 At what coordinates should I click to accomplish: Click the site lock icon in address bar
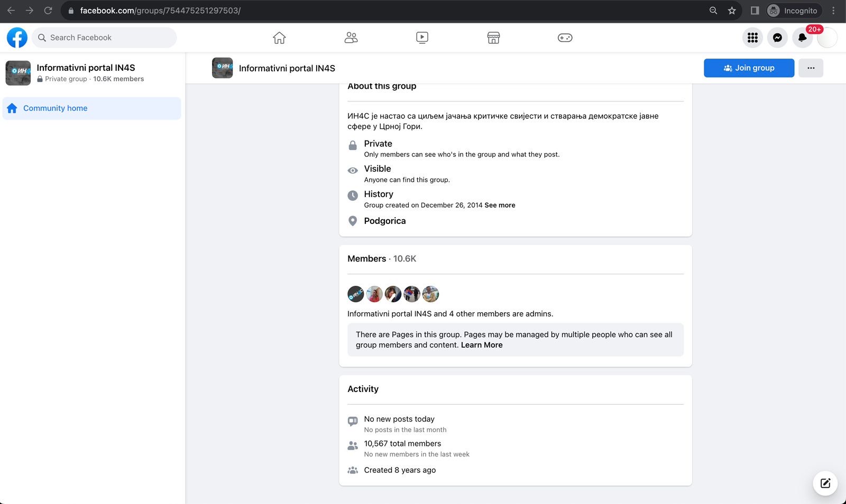[71, 11]
